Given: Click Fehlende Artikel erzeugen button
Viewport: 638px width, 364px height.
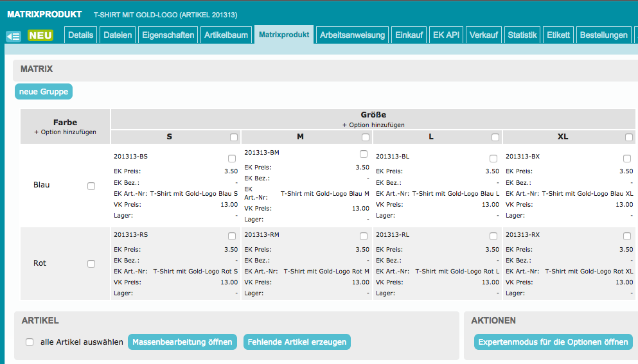Looking at the screenshot, I should 297,342.
